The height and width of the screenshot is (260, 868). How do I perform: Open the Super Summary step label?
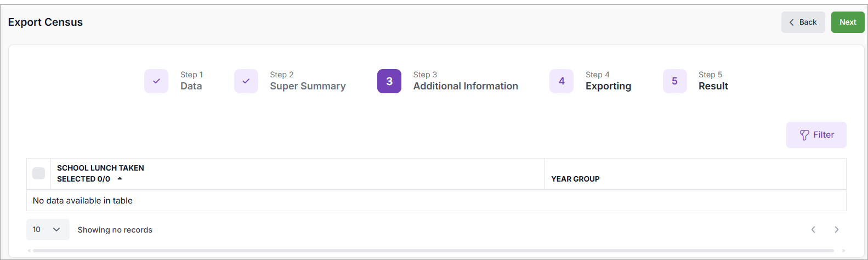point(308,86)
